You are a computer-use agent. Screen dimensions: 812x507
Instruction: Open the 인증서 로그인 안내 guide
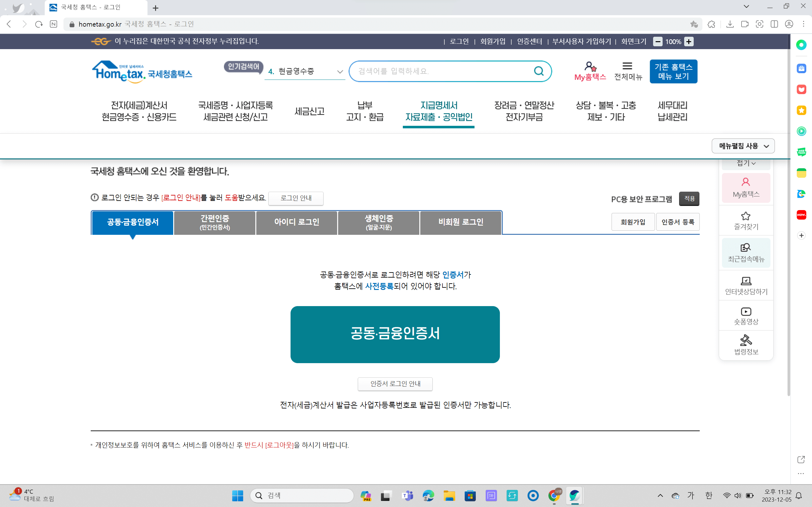tap(395, 384)
